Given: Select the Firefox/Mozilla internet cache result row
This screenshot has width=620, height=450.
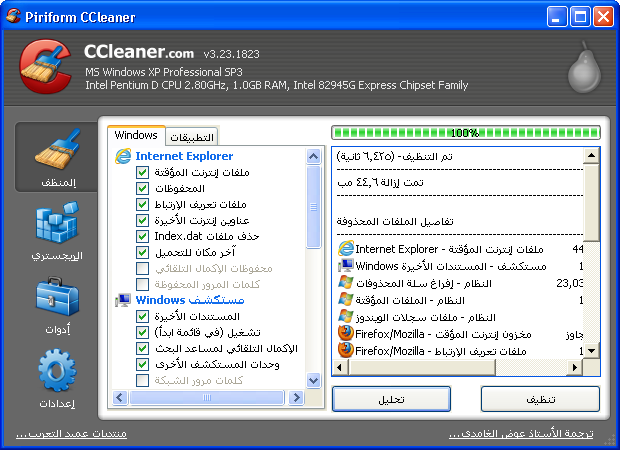Looking at the screenshot, I should pos(465,333).
